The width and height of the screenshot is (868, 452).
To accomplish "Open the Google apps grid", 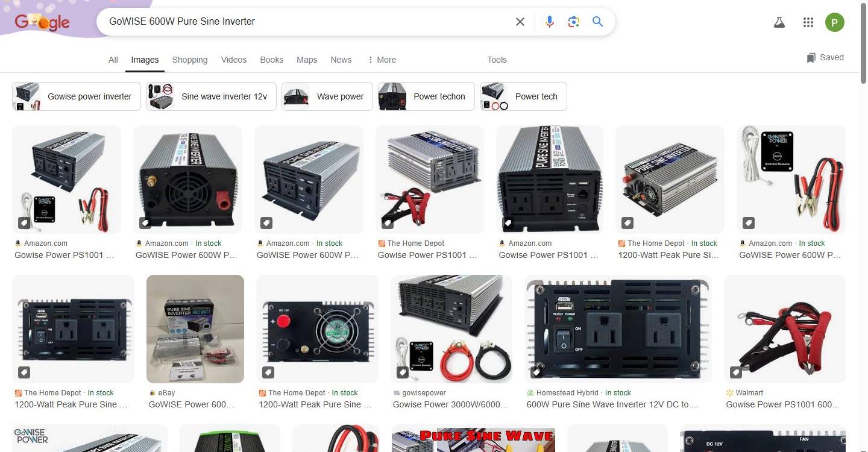I will [808, 22].
